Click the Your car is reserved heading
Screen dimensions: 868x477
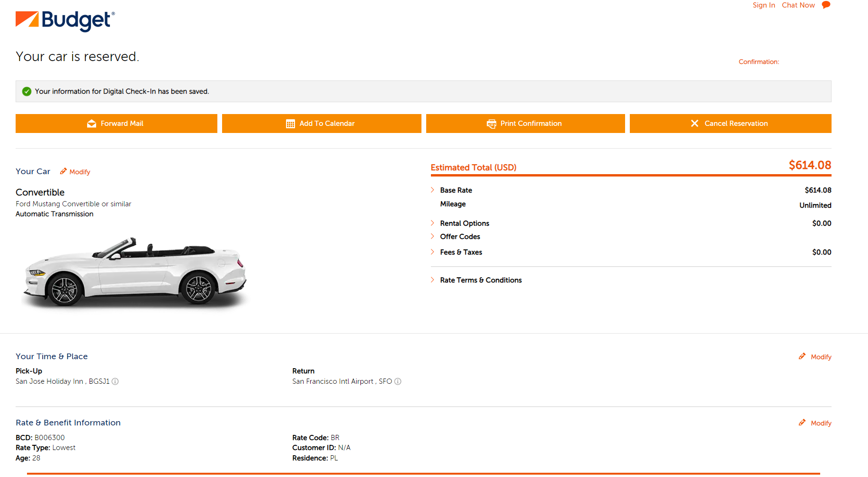77,56
